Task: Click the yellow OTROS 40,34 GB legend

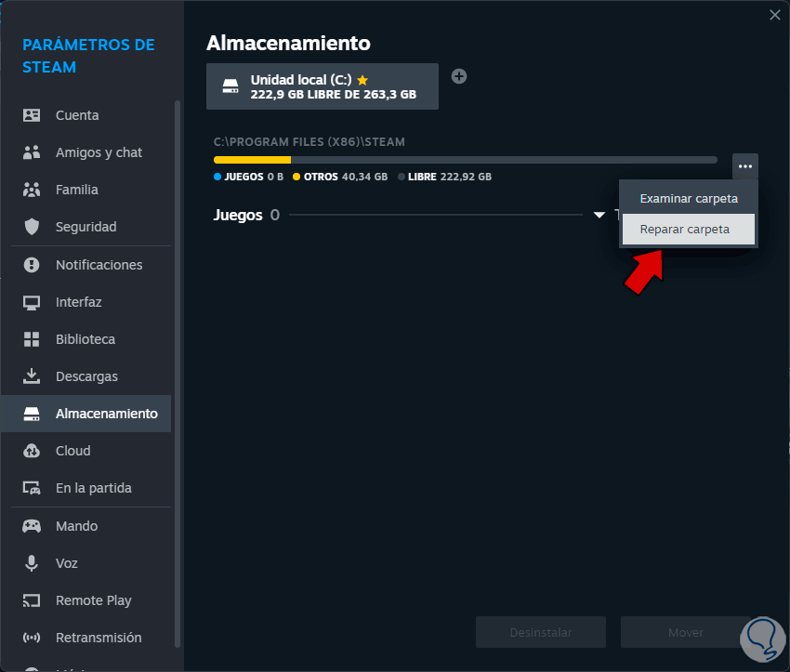Action: tap(340, 177)
